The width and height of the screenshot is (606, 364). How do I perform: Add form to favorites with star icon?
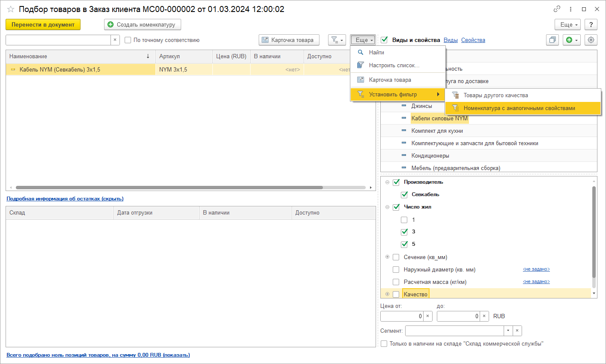11,9
